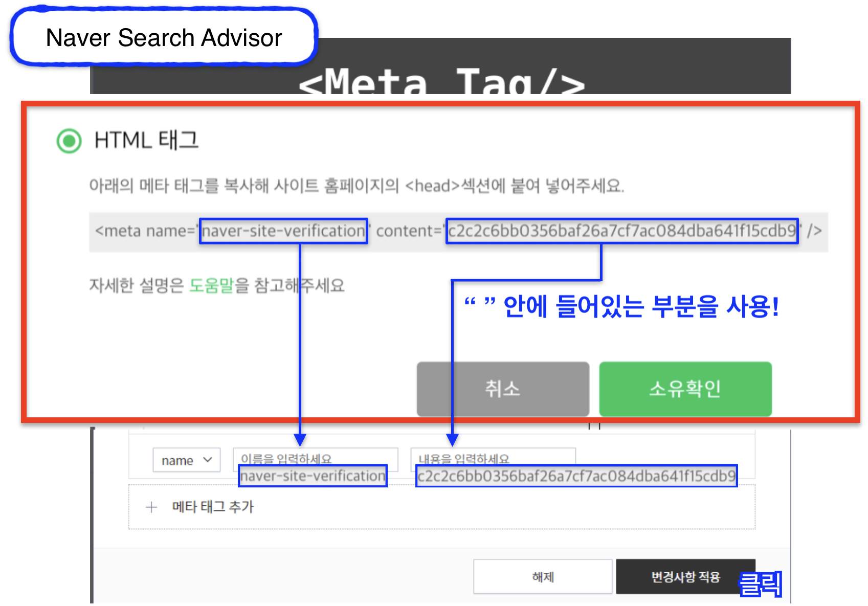Click the content hash value in the snippet
Screen dimensions: 868x606
pos(622,231)
